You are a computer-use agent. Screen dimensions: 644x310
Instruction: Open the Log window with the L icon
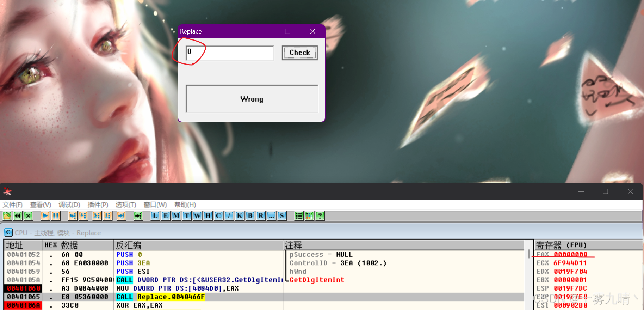tap(155, 216)
